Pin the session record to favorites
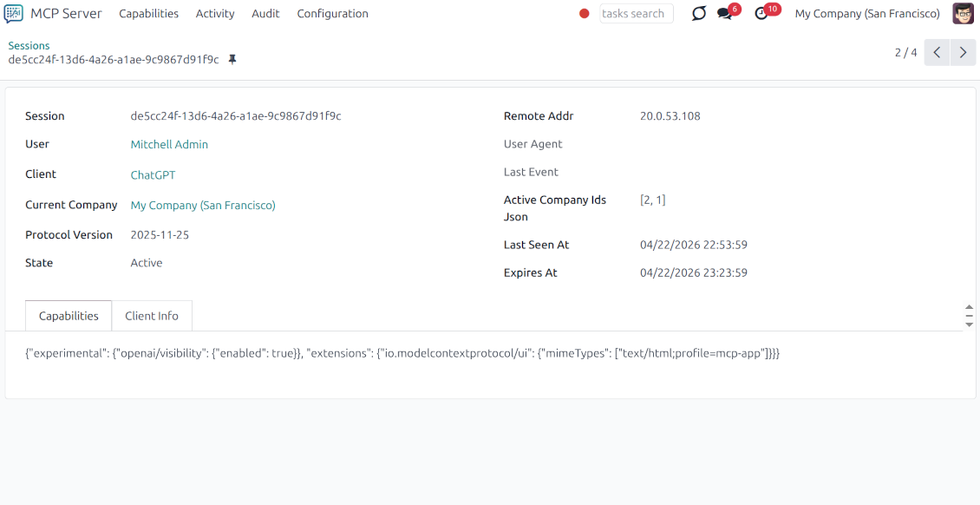This screenshot has width=980, height=505. [x=232, y=60]
